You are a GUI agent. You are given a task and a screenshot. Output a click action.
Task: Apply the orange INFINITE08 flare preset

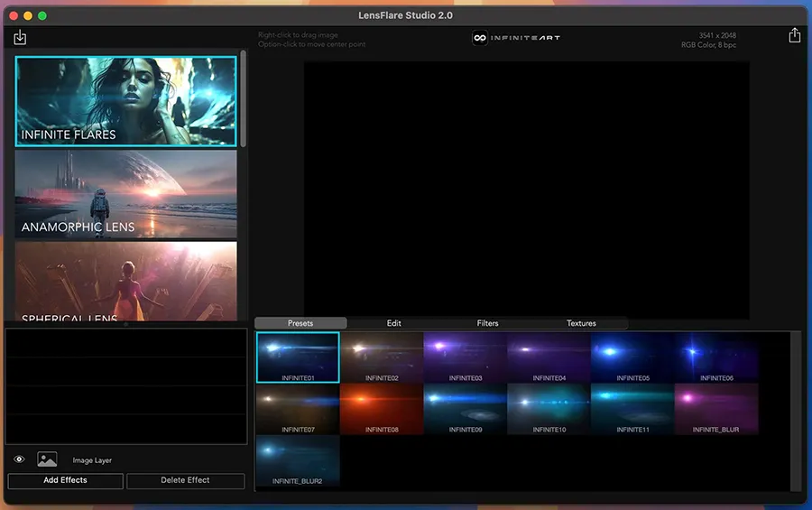pyautogui.click(x=382, y=409)
